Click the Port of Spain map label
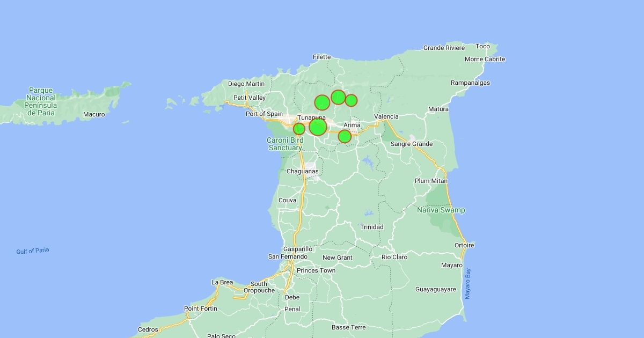 (264, 114)
